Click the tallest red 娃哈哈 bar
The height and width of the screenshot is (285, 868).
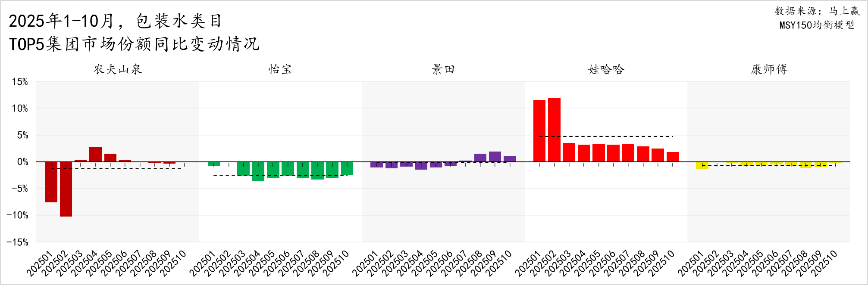554,130
